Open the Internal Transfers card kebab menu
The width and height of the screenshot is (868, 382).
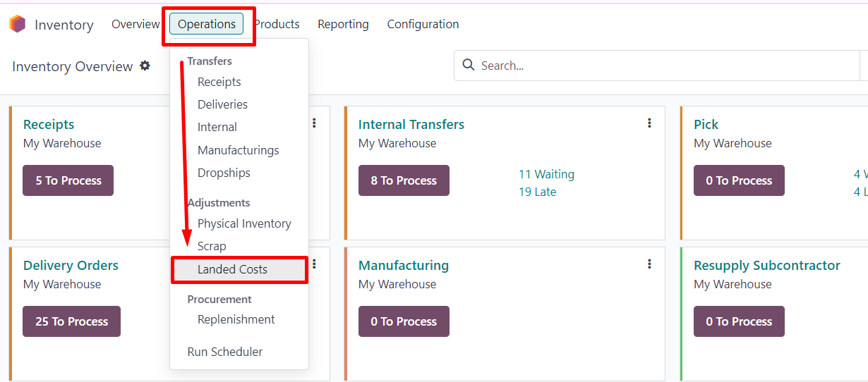click(649, 123)
